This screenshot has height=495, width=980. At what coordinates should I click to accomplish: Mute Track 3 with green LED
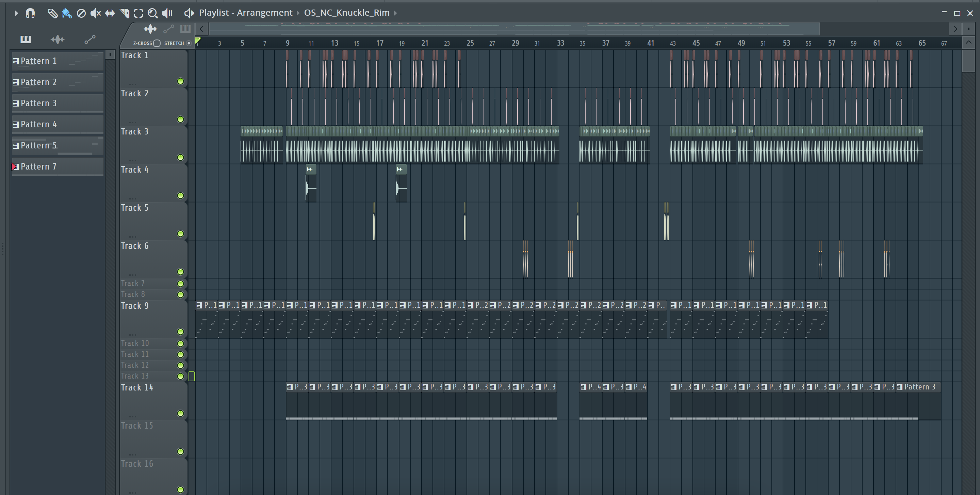pyautogui.click(x=180, y=158)
